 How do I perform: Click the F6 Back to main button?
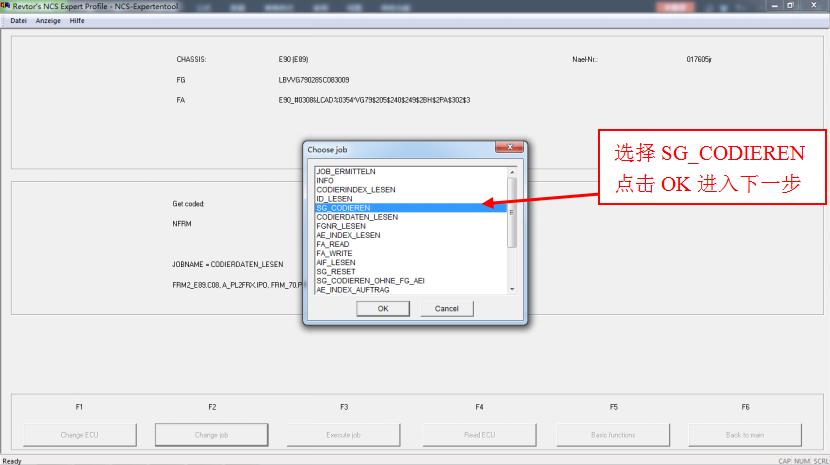click(745, 435)
